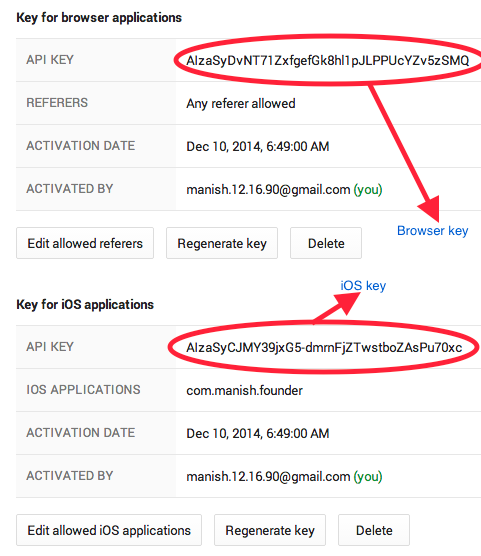
Task: Click iOS key activation date value
Action: (258, 433)
